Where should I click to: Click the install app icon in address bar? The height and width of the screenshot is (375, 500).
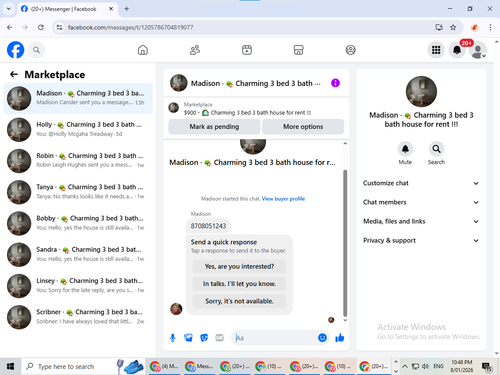[439, 27]
